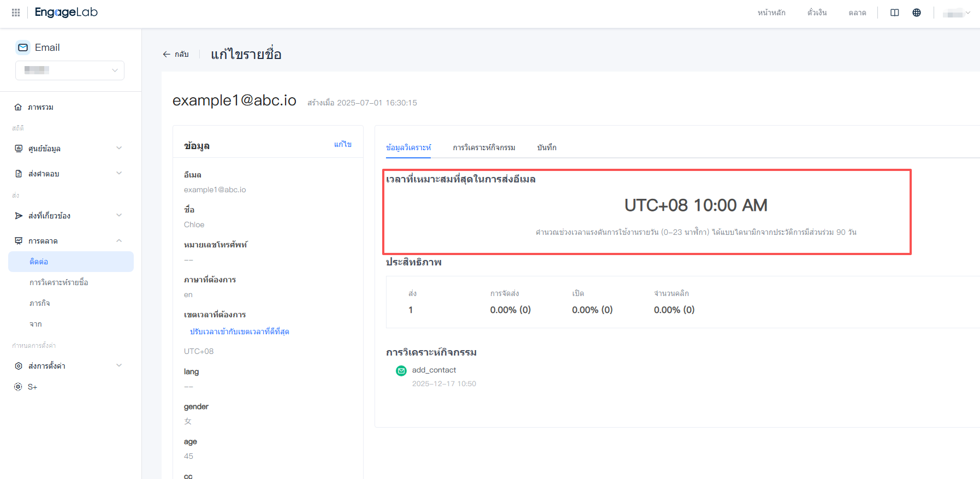Click the แก้ไข edit link
980x479 pixels.
(x=342, y=144)
